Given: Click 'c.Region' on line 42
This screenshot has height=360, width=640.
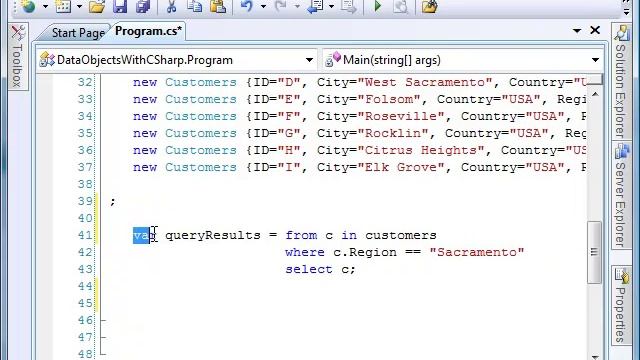Looking at the screenshot, I should (365, 252).
